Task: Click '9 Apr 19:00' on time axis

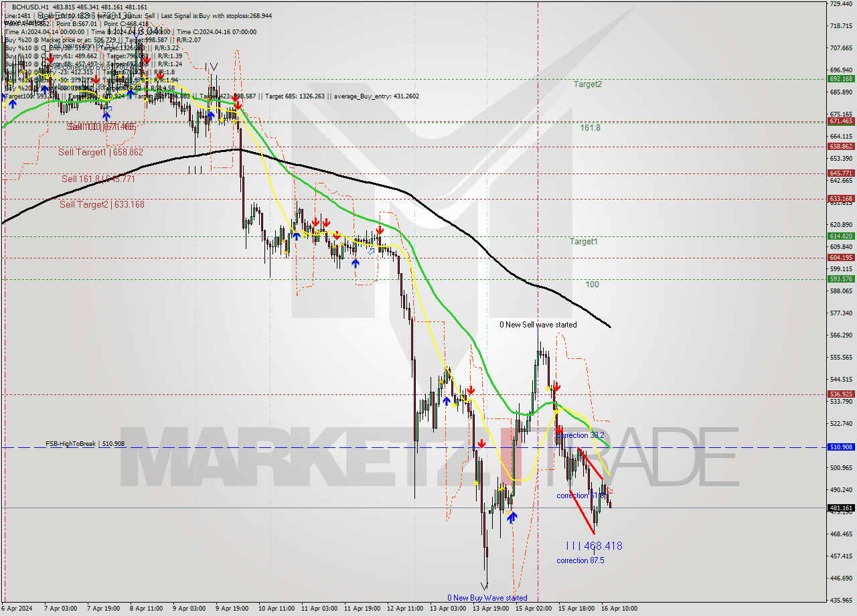Action: pos(231,609)
